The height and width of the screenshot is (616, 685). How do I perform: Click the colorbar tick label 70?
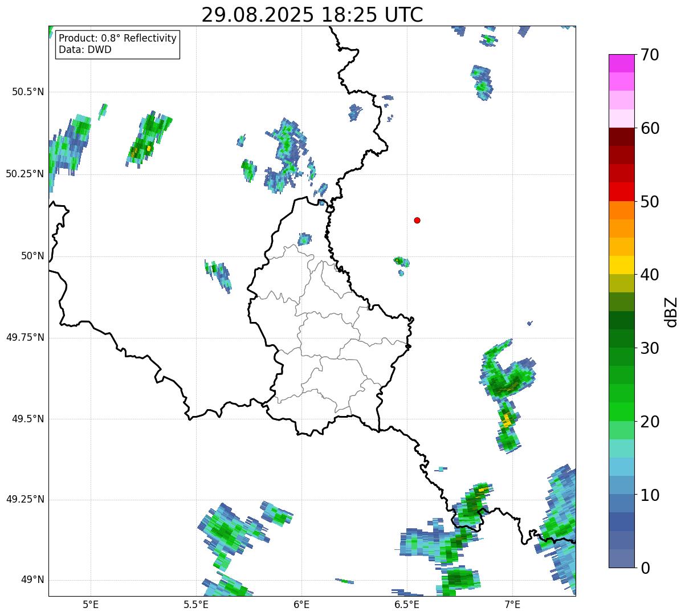pyautogui.click(x=650, y=55)
